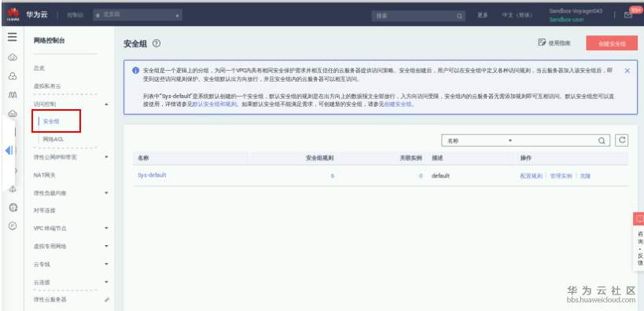Click the magnifier icon in the header search box
Screen dimensions: 644x311
click(459, 16)
